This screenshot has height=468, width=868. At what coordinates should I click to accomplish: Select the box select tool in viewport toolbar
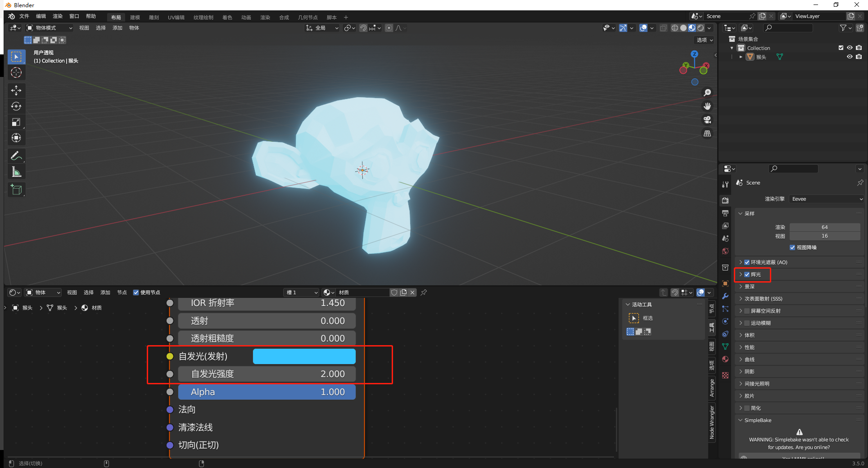pyautogui.click(x=16, y=57)
